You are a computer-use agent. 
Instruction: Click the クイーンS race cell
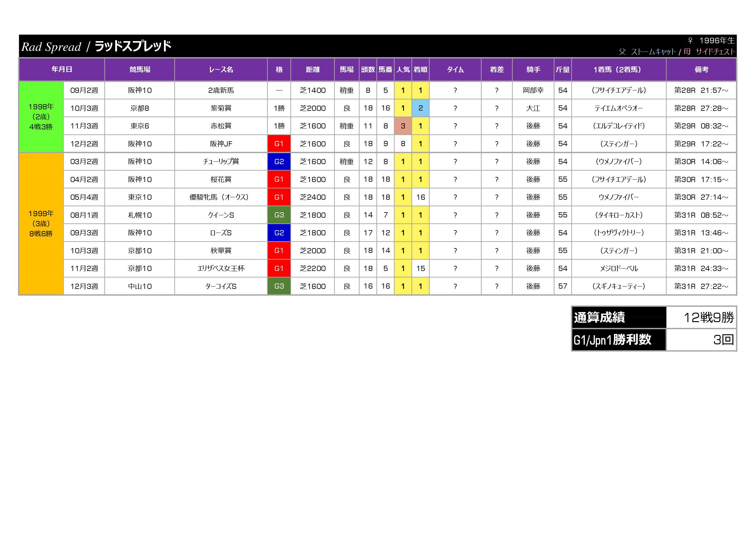221,215
